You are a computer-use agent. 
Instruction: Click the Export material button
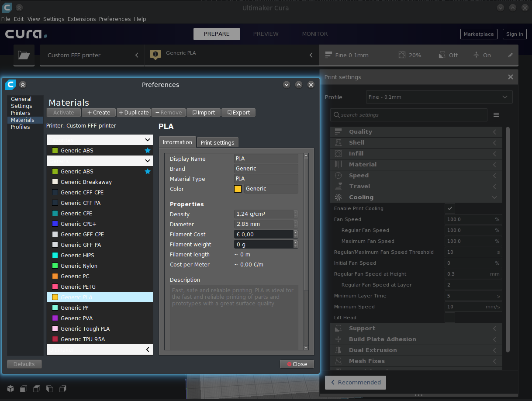[x=238, y=112]
